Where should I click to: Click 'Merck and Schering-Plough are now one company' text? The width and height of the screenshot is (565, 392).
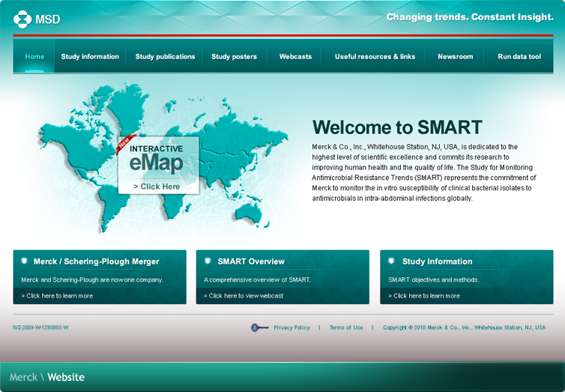coord(92,280)
